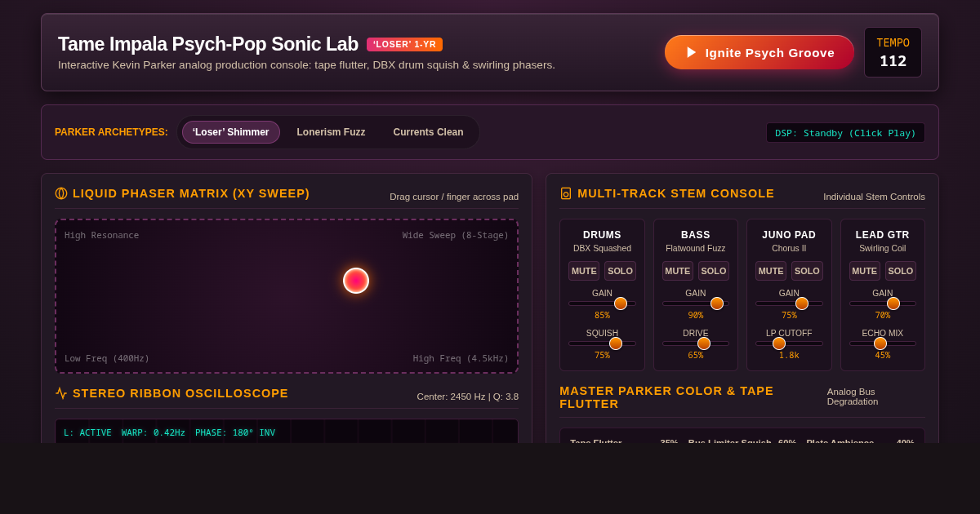
Task: Solo the Drums stem
Action: coord(621,271)
